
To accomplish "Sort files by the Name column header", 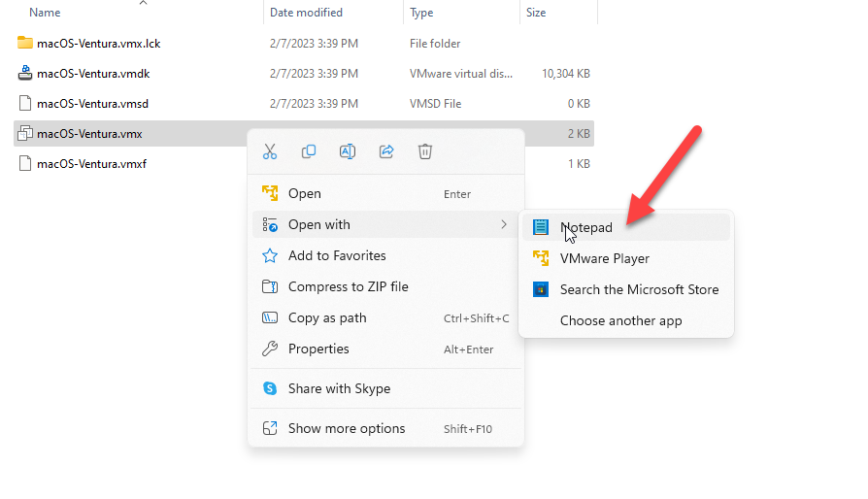I will [x=45, y=13].
